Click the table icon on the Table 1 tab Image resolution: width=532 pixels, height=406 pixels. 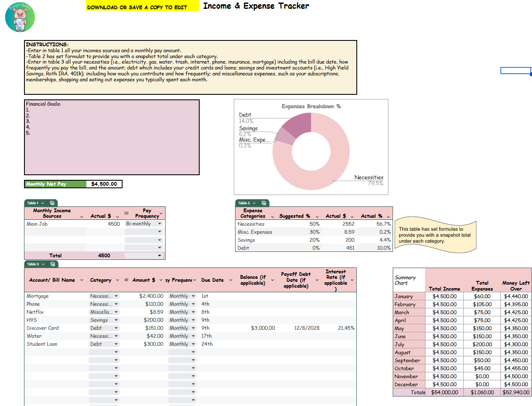(52, 203)
